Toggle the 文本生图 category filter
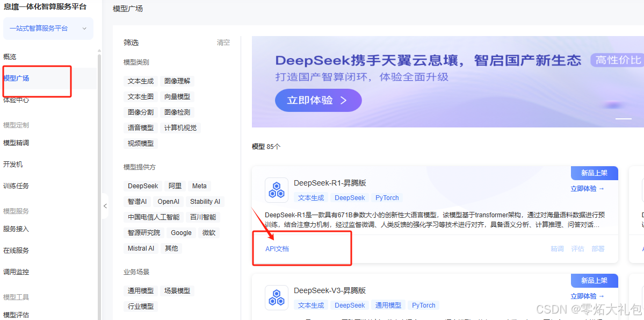Image resolution: width=644 pixels, height=320 pixels. tap(141, 97)
